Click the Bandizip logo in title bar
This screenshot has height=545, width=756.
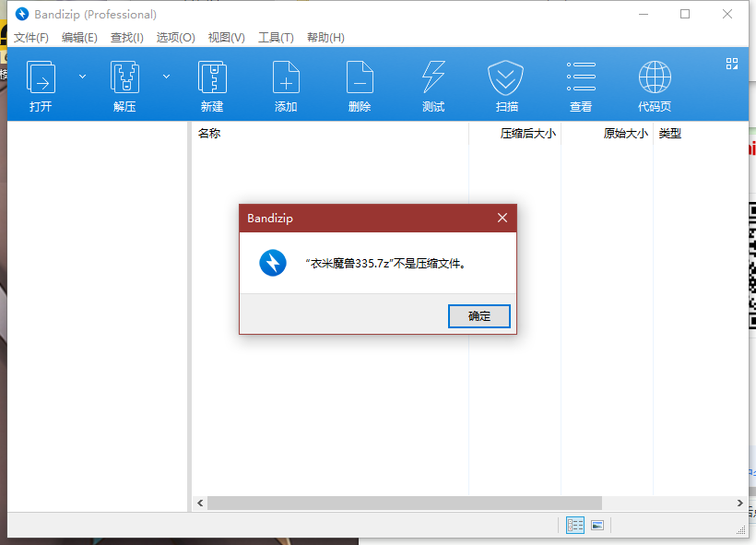[x=22, y=14]
